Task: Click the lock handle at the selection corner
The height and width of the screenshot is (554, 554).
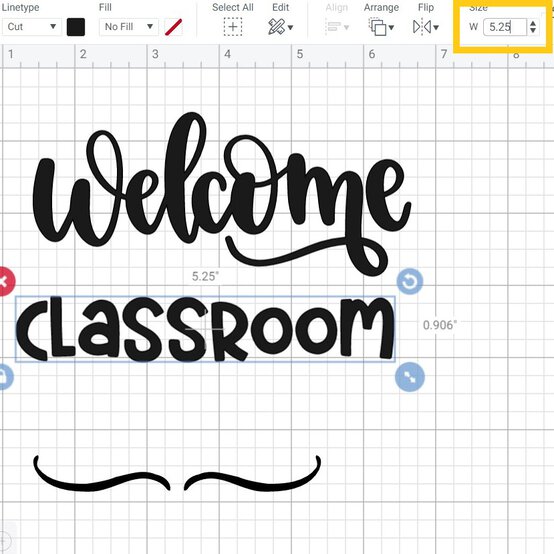Action: [x=5, y=377]
